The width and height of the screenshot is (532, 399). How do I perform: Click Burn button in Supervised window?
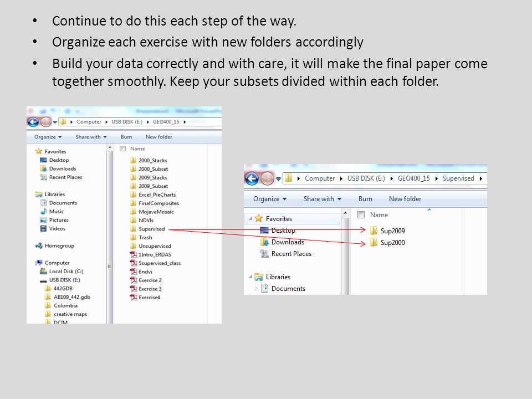(365, 199)
